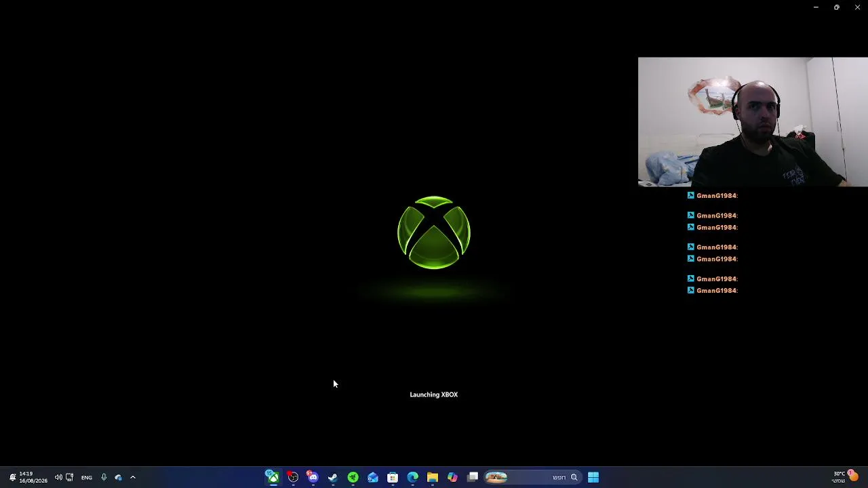Open the Xbox app in the taskbar
Image resolution: width=868 pixels, height=488 pixels.
coord(273,477)
